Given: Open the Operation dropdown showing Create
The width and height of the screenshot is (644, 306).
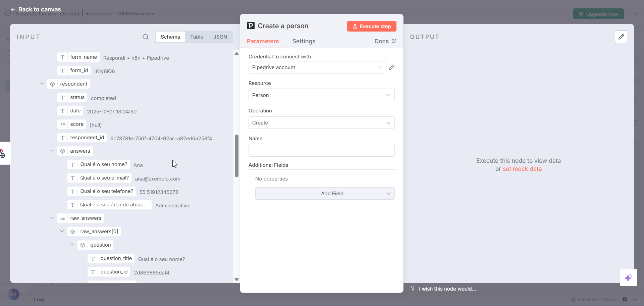Looking at the screenshot, I should [x=321, y=123].
